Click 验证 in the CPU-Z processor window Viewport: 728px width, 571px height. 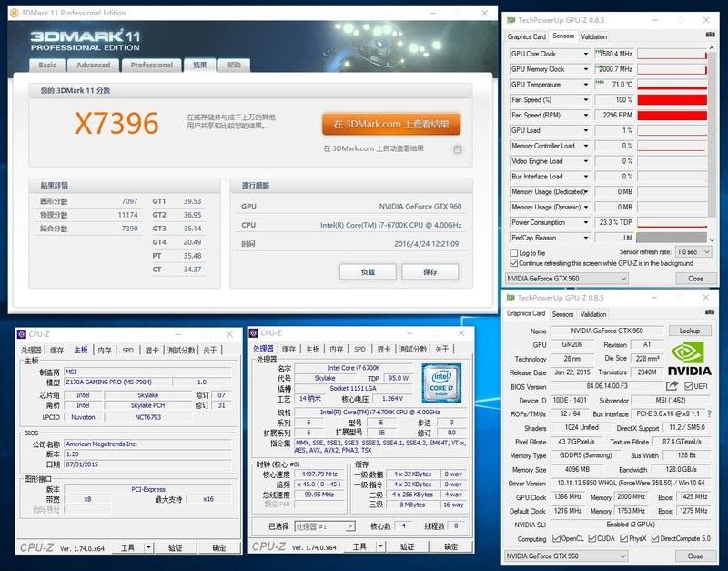coord(407,546)
